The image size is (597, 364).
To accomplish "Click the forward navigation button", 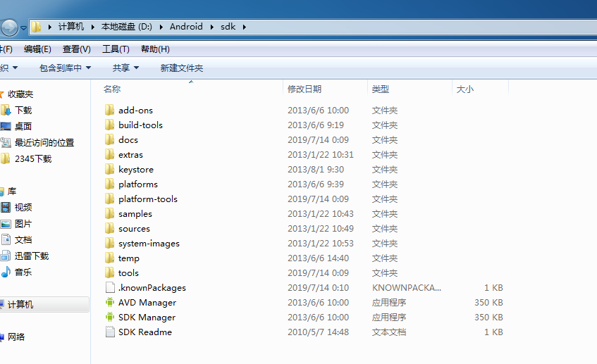I will pyautogui.click(x=8, y=27).
